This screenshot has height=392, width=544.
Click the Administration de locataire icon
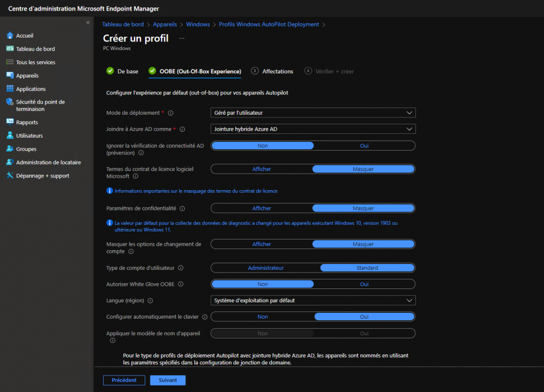(x=10, y=162)
